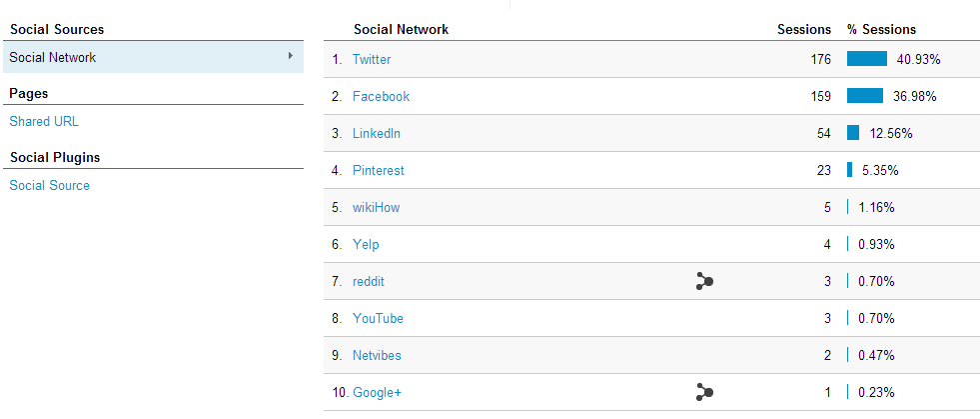
Task: Click the Twitter 40.93% sessions bar
Action: tap(867, 59)
